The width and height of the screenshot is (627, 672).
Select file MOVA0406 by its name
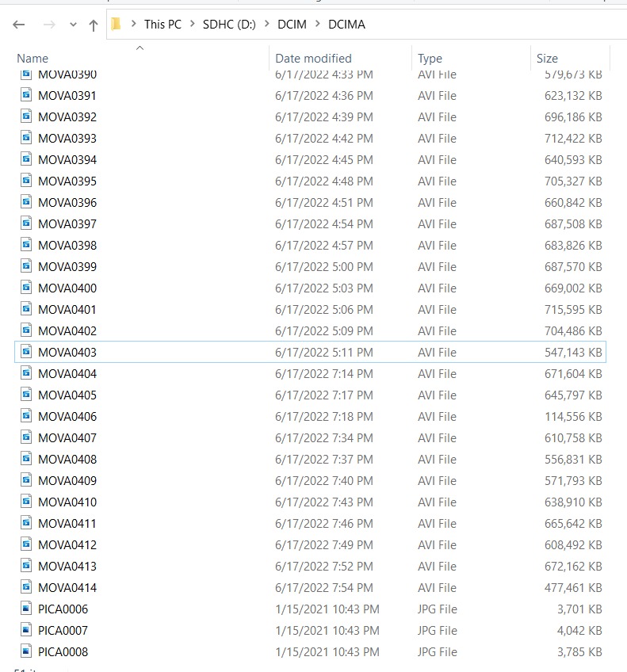click(67, 417)
